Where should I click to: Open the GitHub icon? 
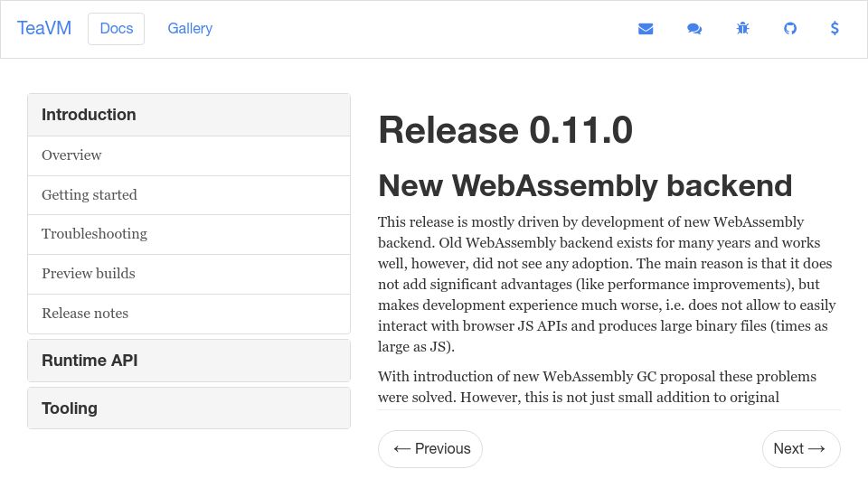pyautogui.click(x=790, y=28)
